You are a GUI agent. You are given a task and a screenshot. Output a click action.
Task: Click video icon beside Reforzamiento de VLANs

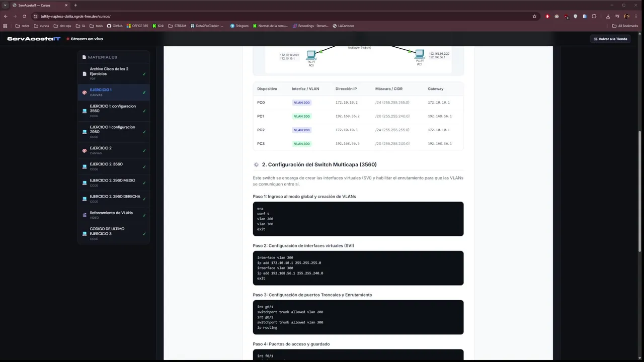pos(85,215)
